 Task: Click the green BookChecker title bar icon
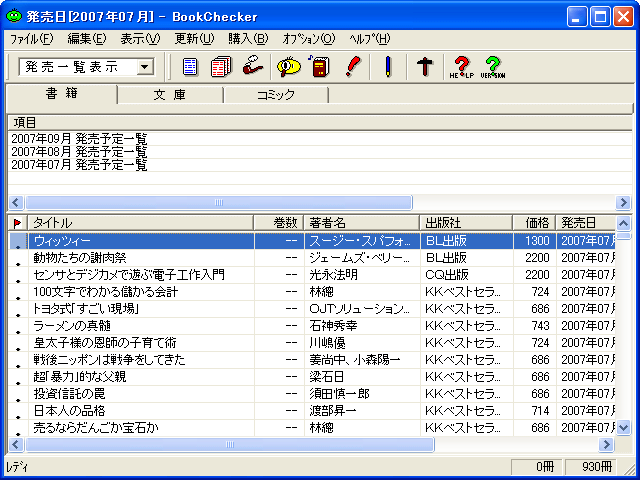(14, 16)
